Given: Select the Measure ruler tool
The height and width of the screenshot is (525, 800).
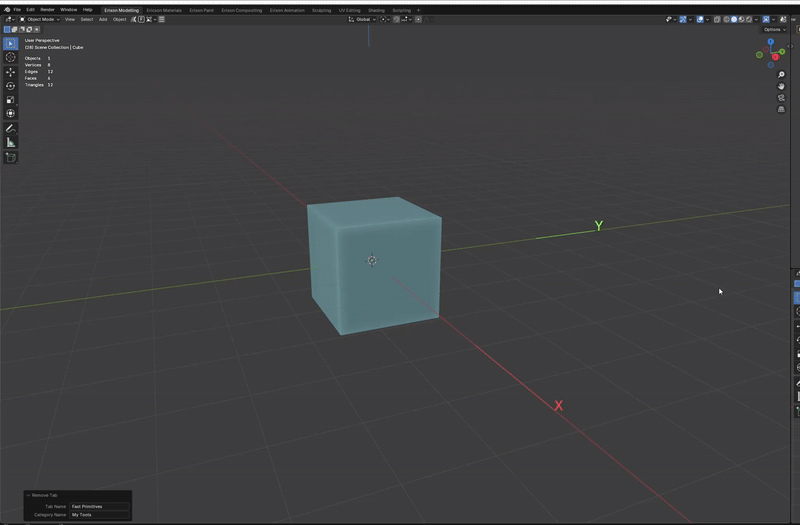Looking at the screenshot, I should [10, 142].
